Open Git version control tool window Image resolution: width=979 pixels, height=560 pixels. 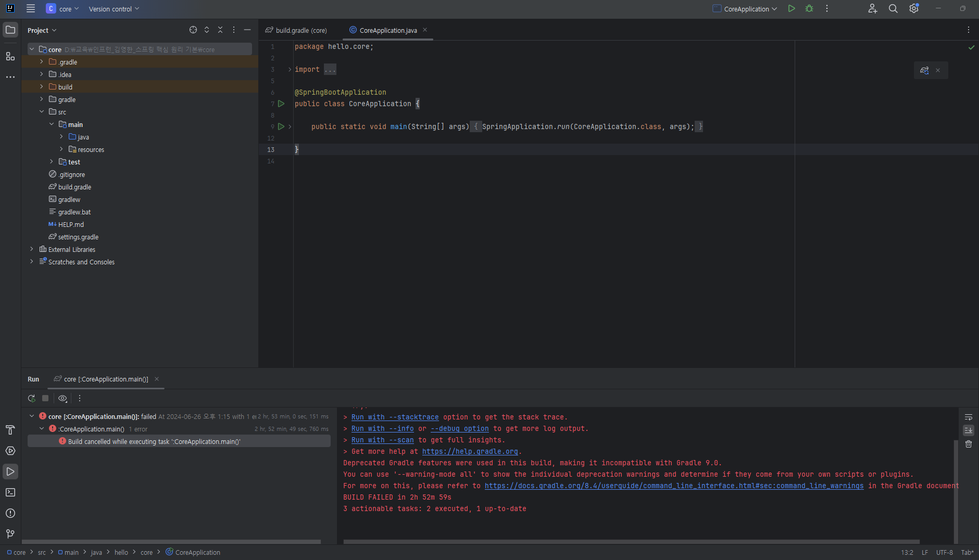[10, 534]
